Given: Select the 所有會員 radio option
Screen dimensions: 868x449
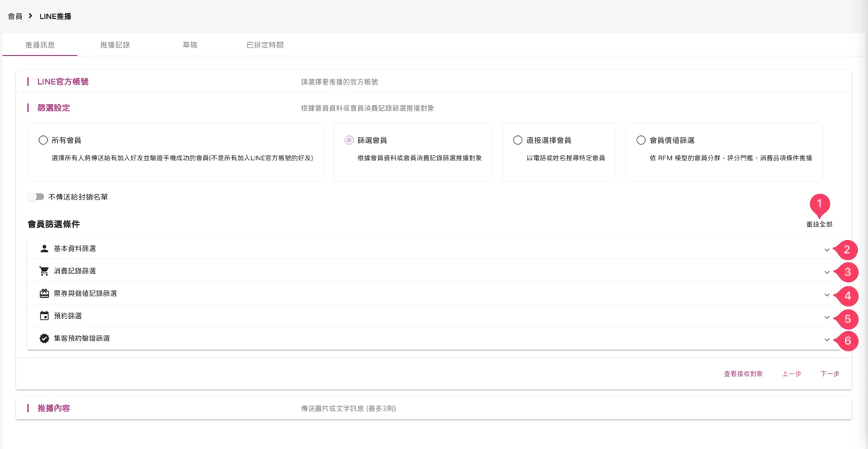Looking at the screenshot, I should pos(43,140).
